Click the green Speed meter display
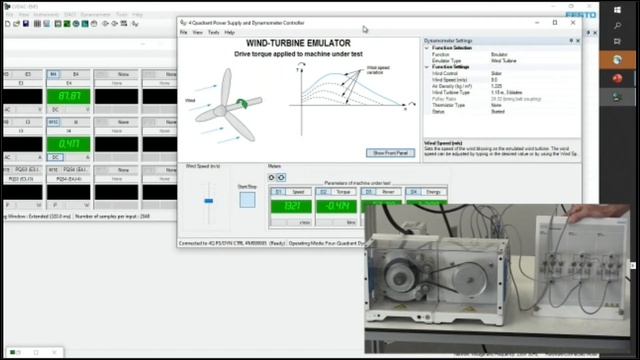 291,206
